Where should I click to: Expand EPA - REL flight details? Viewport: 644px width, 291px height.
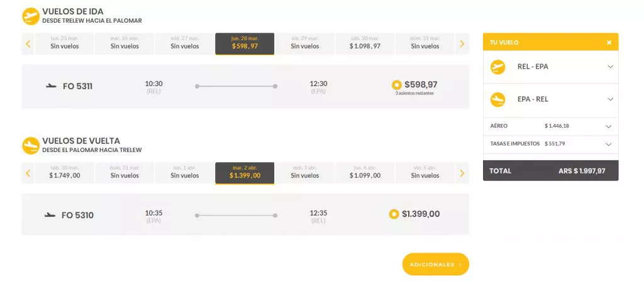[x=610, y=99]
